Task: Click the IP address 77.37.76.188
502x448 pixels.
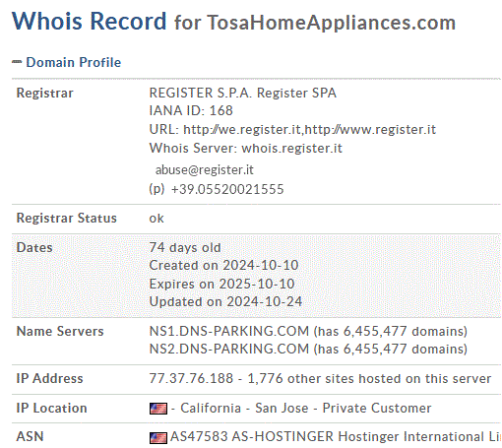Action: [x=191, y=378]
